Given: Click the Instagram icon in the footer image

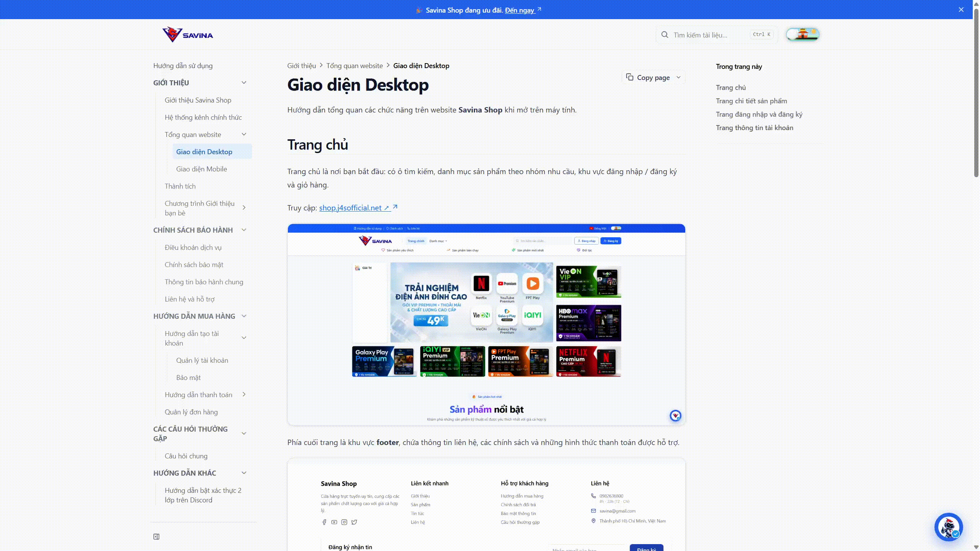Looking at the screenshot, I should pos(344,522).
